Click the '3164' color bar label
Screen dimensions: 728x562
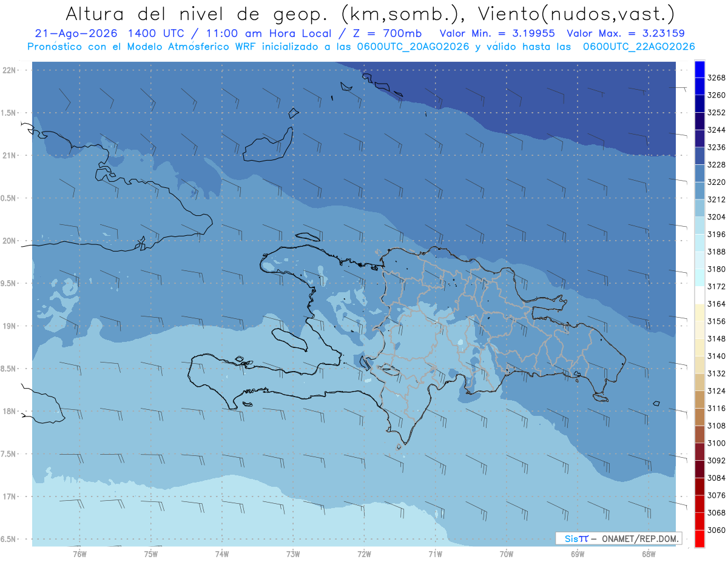tap(716, 304)
